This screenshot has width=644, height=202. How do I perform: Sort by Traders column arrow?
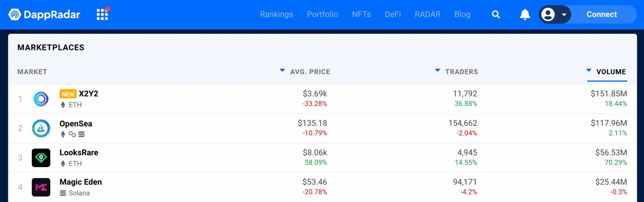(x=437, y=70)
